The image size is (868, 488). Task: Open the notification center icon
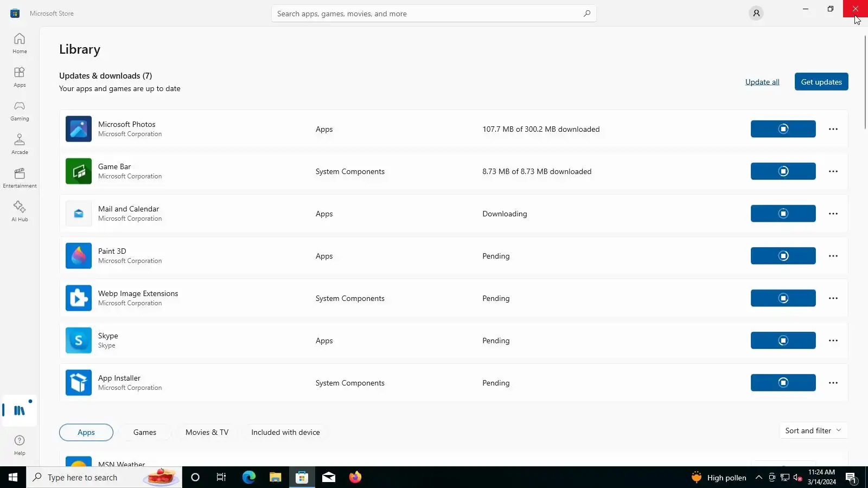pyautogui.click(x=851, y=477)
